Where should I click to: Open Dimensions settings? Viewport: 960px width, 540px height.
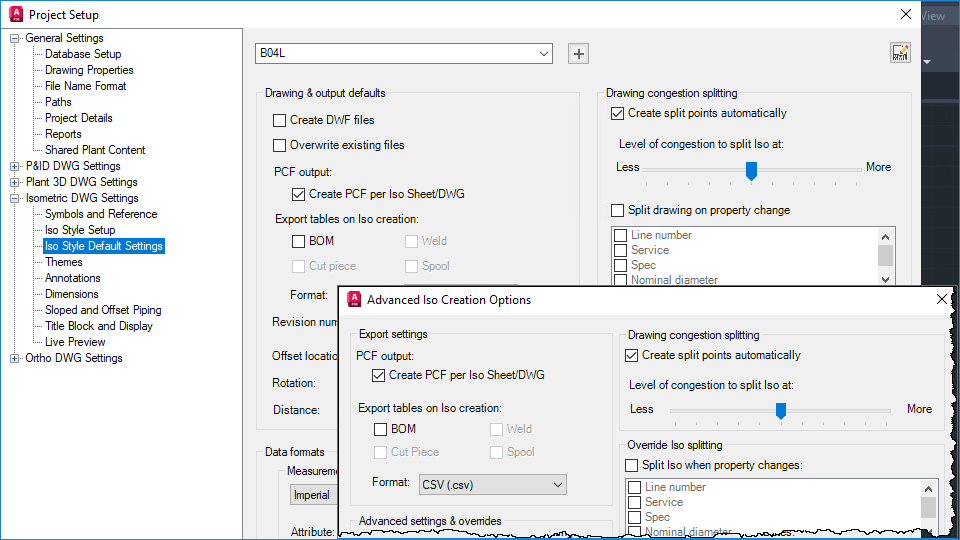71,294
